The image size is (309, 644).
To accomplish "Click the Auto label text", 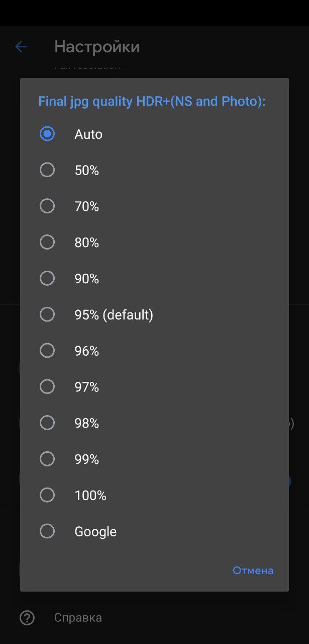I will 88,134.
